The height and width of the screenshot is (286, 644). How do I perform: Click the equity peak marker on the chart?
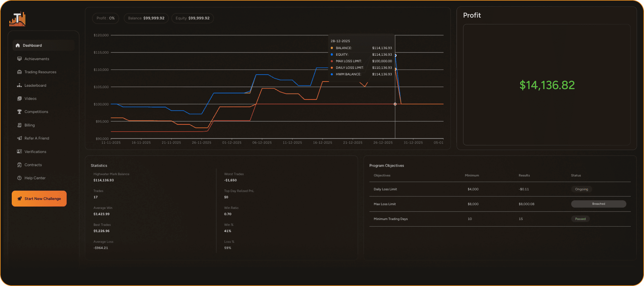[395, 55]
